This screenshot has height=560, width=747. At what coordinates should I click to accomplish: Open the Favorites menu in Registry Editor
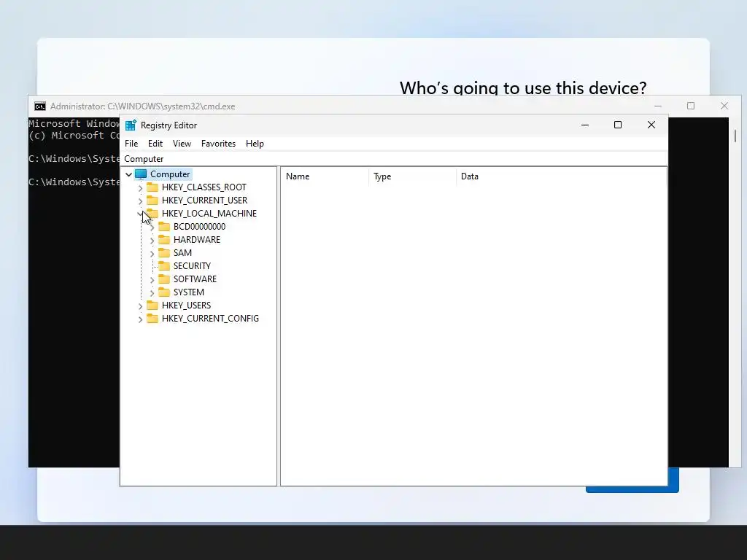(x=218, y=144)
